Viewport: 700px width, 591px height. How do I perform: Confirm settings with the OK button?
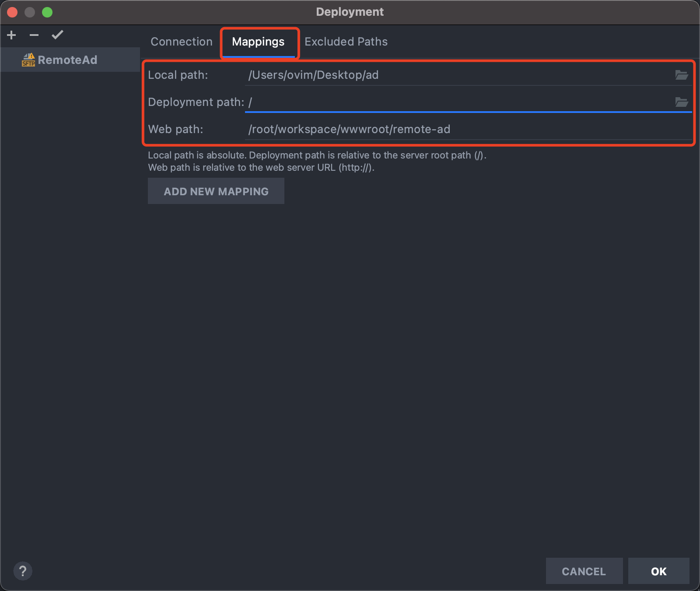[x=659, y=571]
